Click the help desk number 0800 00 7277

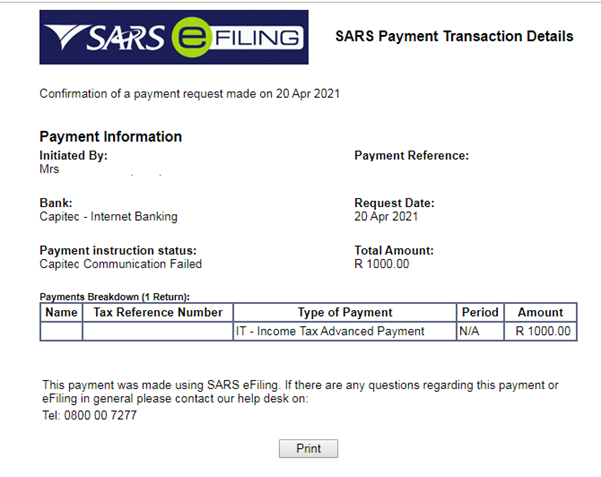(100, 415)
